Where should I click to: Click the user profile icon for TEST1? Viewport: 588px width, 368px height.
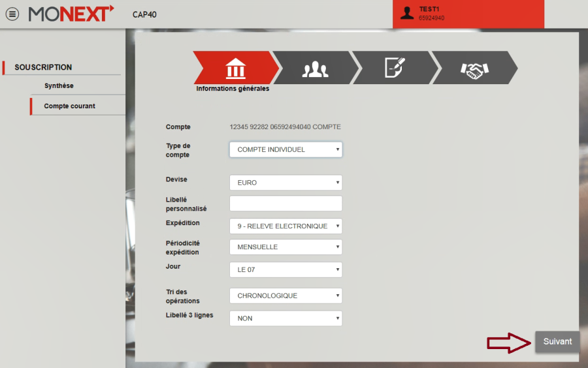407,13
